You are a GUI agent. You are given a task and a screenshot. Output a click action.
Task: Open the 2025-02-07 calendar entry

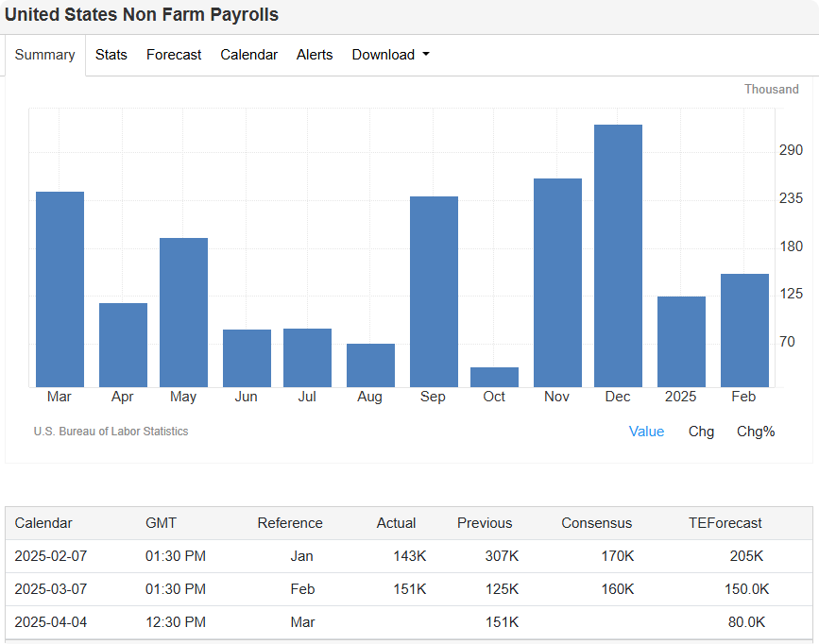coord(50,556)
